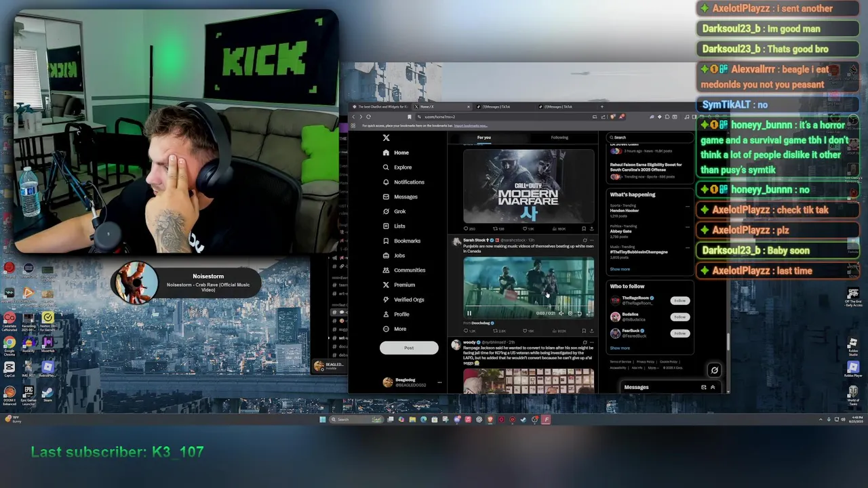Open the More menu in X sidebar
The height and width of the screenshot is (488, 868).
[394, 329]
